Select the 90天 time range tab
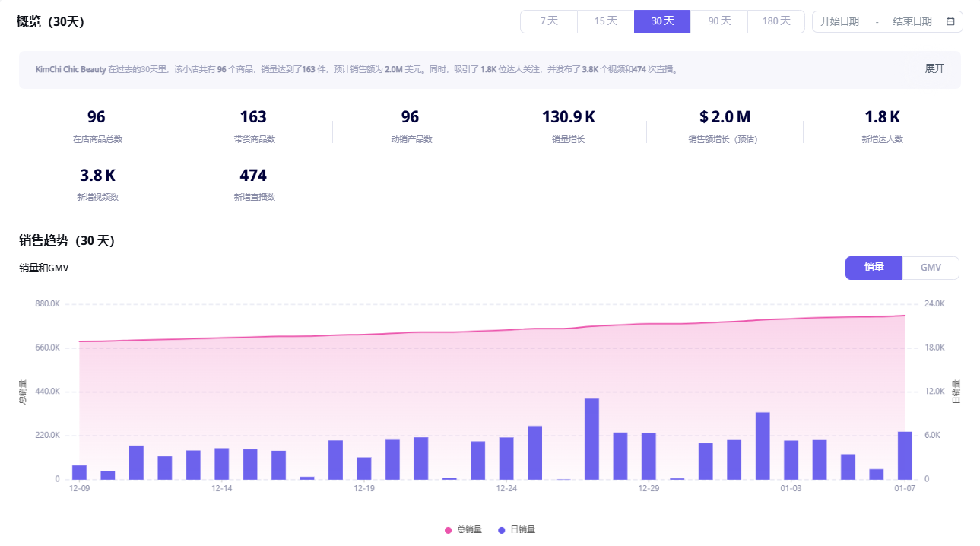The image size is (980, 546). 719,21
